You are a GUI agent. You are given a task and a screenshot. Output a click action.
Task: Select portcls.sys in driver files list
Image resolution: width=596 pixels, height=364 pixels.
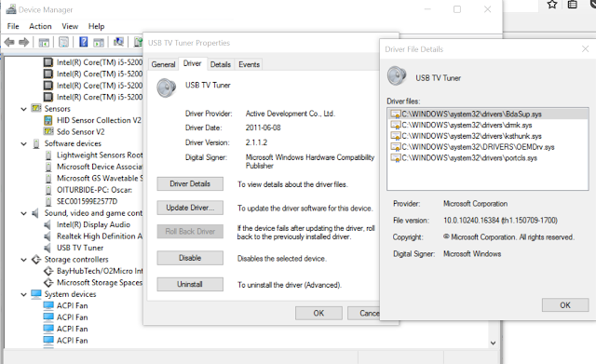pos(488,158)
